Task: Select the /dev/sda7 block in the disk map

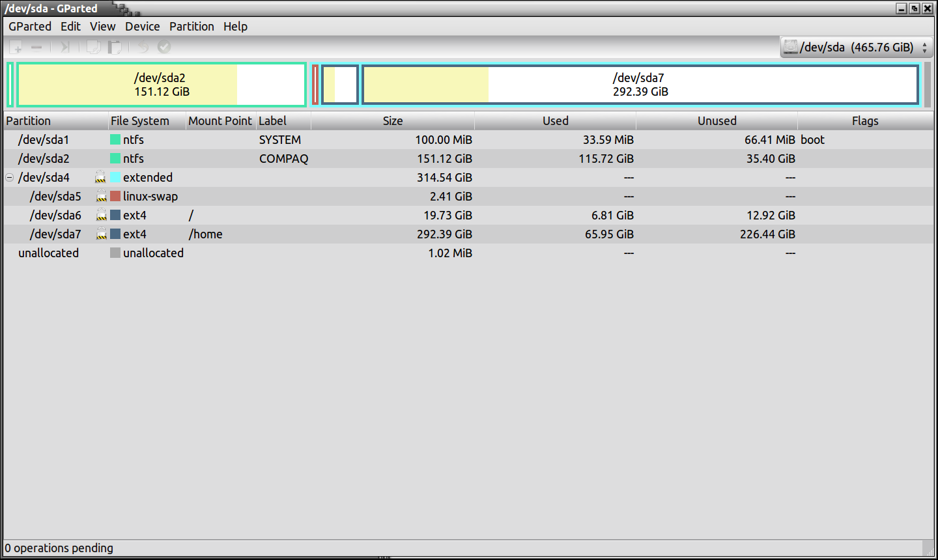Action: point(640,85)
